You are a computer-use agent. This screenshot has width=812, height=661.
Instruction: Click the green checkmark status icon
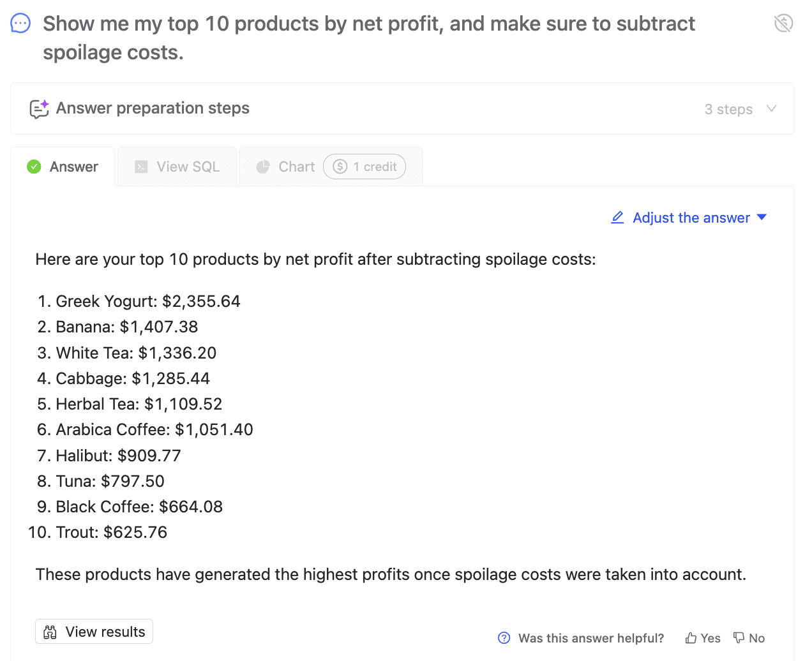coord(34,167)
